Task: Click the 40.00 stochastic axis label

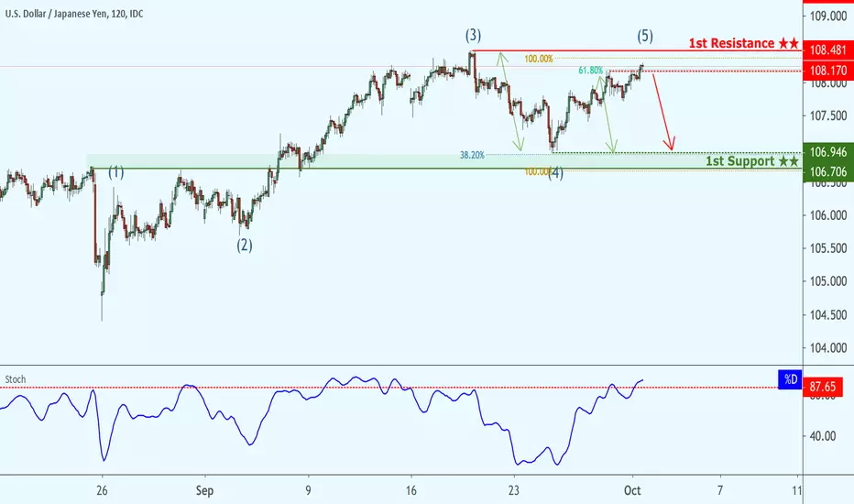Action: 823,436
